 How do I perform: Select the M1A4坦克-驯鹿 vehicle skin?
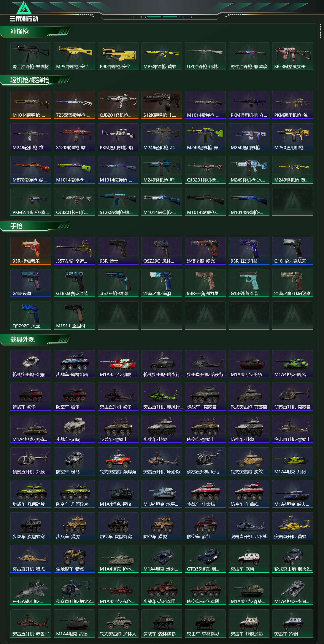(118, 364)
